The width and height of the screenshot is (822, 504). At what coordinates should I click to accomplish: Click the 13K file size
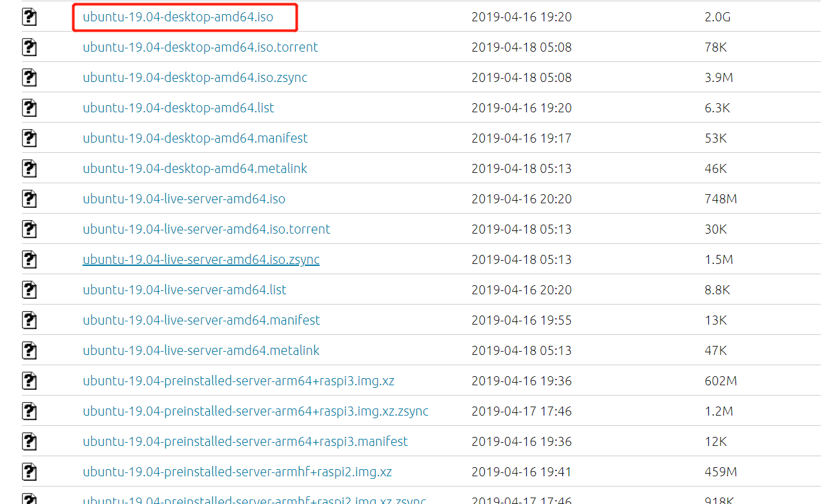click(x=715, y=320)
